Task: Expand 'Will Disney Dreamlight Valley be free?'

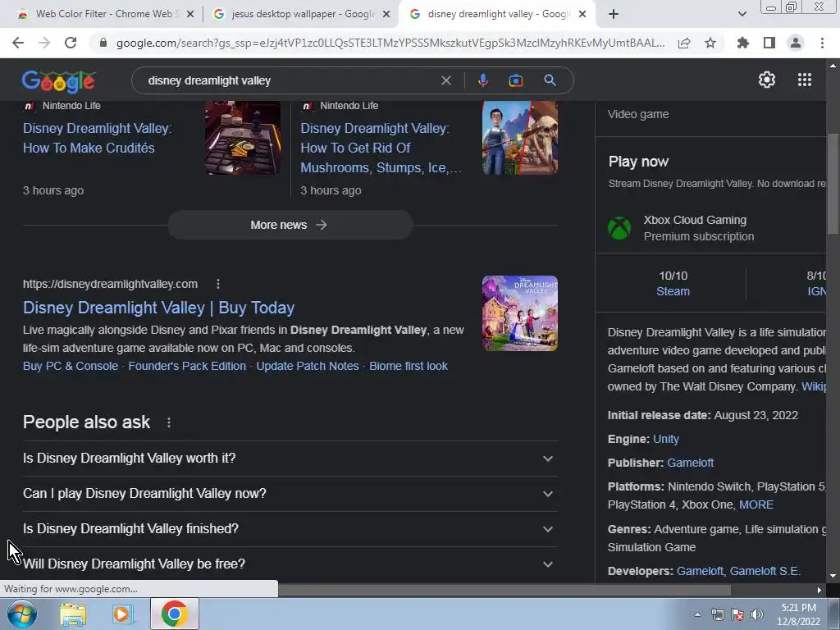Action: coord(290,564)
